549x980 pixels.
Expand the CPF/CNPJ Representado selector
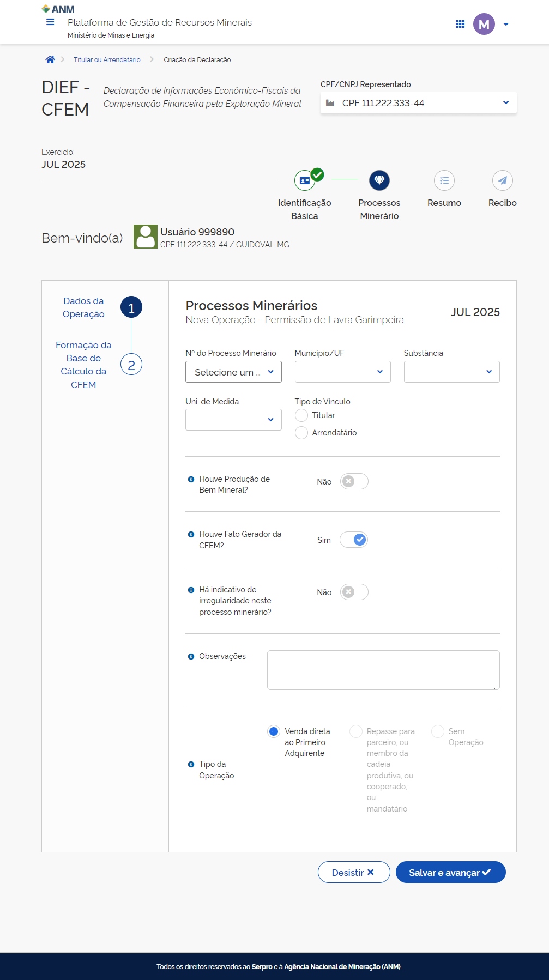point(418,103)
